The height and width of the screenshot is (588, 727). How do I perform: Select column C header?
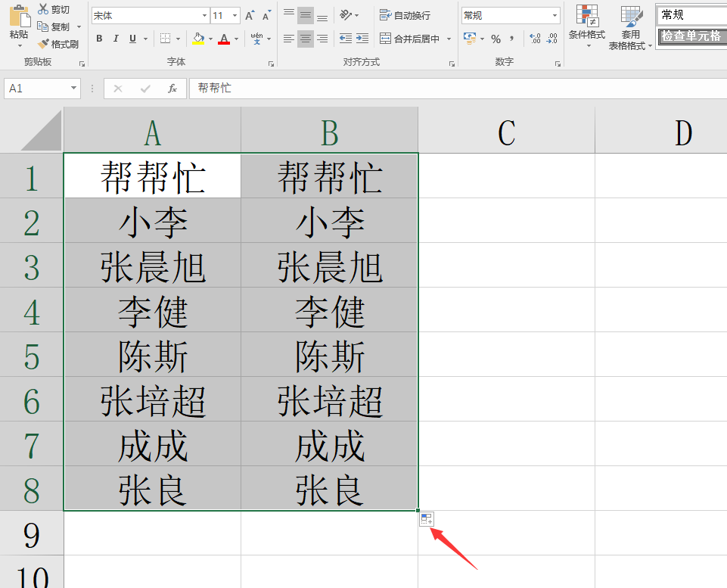point(506,130)
